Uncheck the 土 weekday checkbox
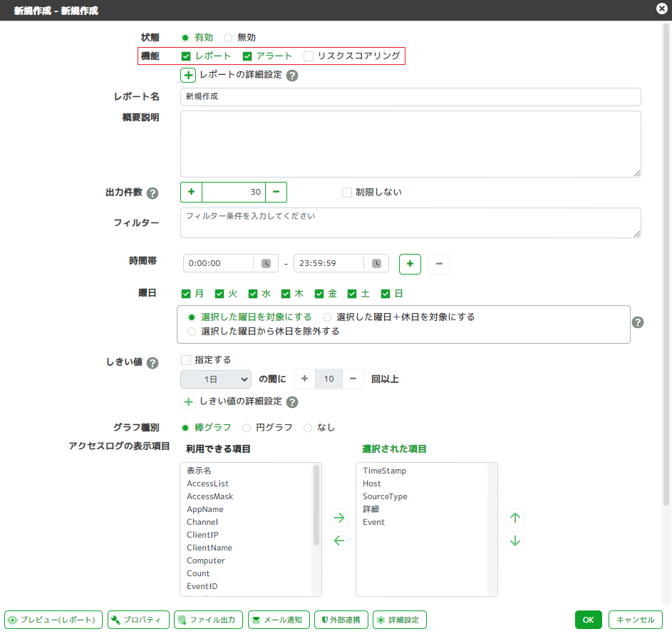The image size is (672, 634). 352,294
